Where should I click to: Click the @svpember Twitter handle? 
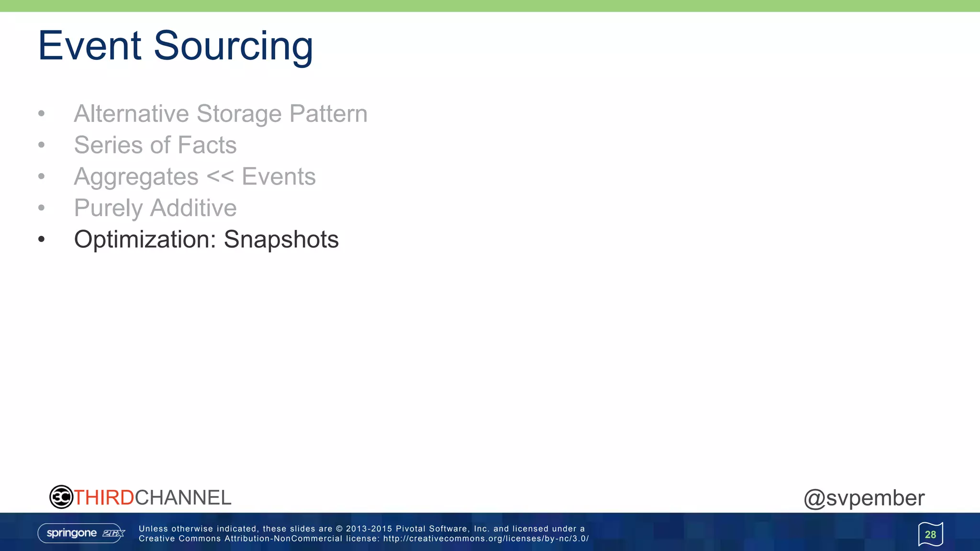864,498
